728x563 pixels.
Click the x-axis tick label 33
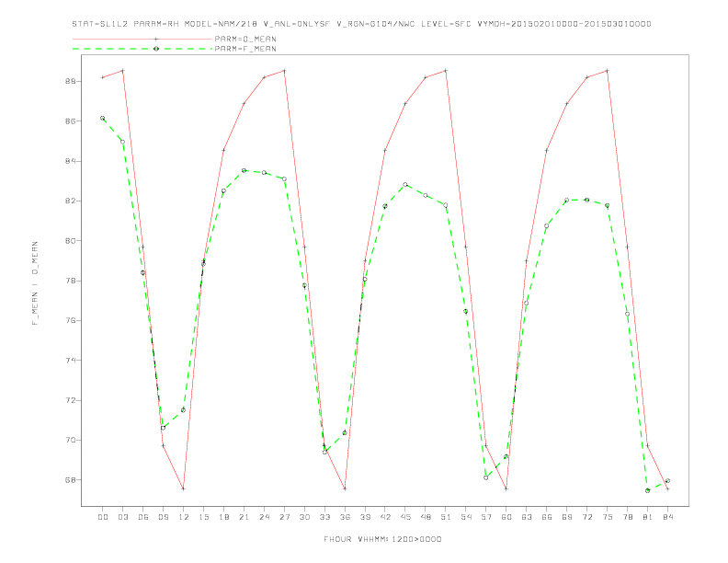point(324,517)
